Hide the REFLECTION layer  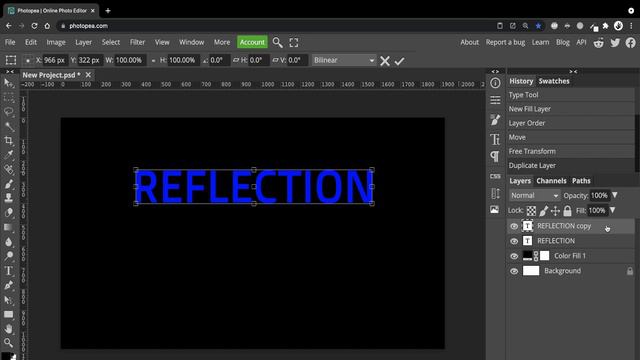click(514, 241)
